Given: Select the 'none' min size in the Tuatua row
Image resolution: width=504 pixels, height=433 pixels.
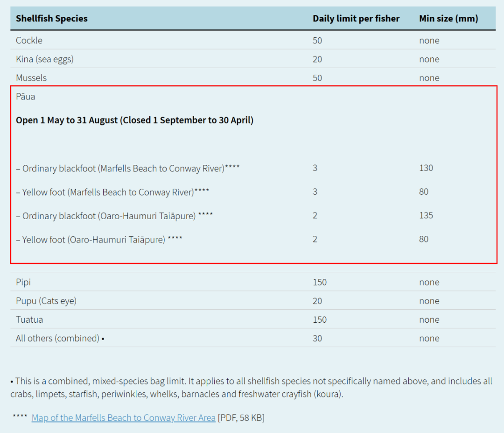Looking at the screenshot, I should coord(429,320).
